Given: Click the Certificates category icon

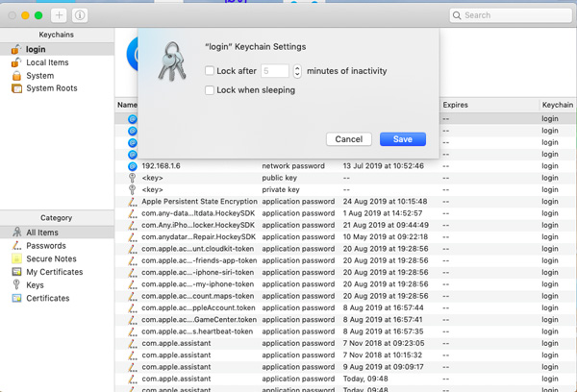Looking at the screenshot, I should 16,298.
